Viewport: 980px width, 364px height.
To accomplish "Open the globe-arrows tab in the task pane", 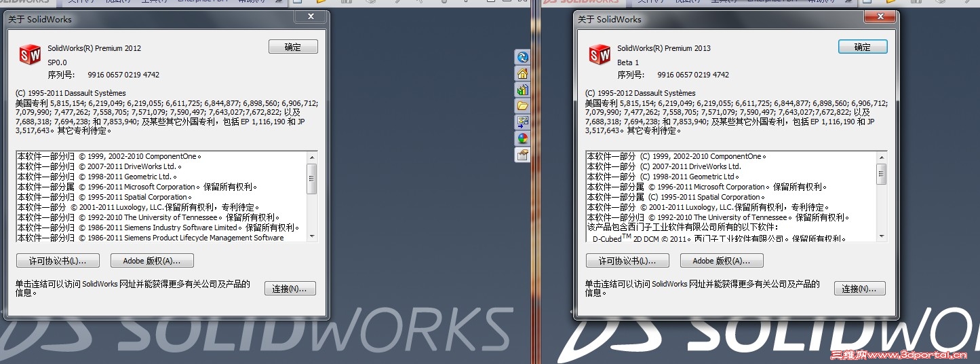I will coord(522,57).
